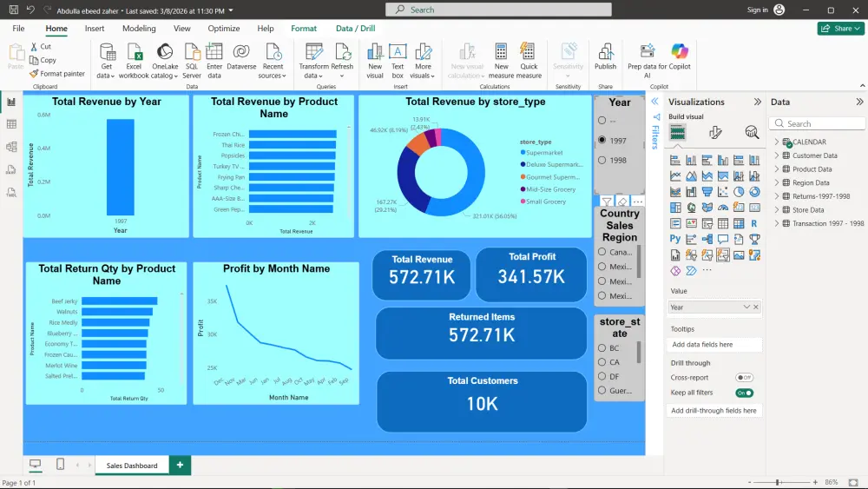
Task: Switch to Report view in left sidebar
Action: point(11,102)
